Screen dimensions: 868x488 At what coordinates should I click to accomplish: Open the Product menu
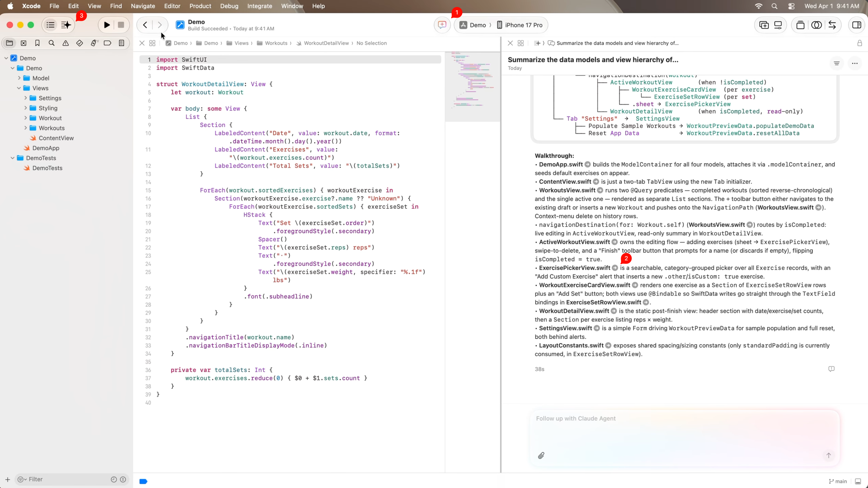[200, 6]
